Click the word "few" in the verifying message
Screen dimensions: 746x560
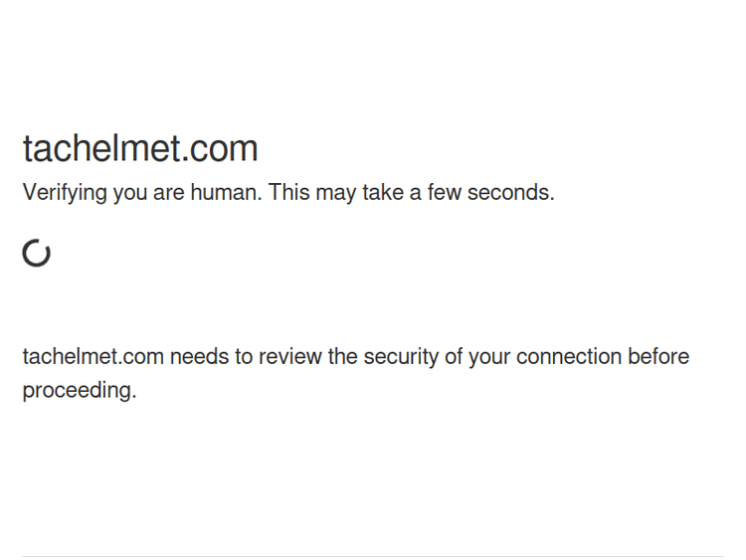444,193
